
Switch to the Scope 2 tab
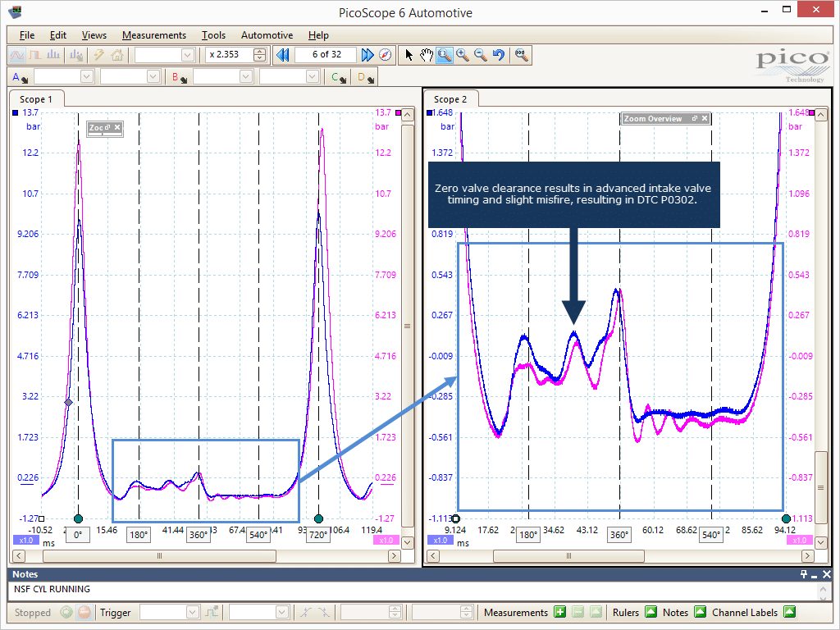pos(450,99)
